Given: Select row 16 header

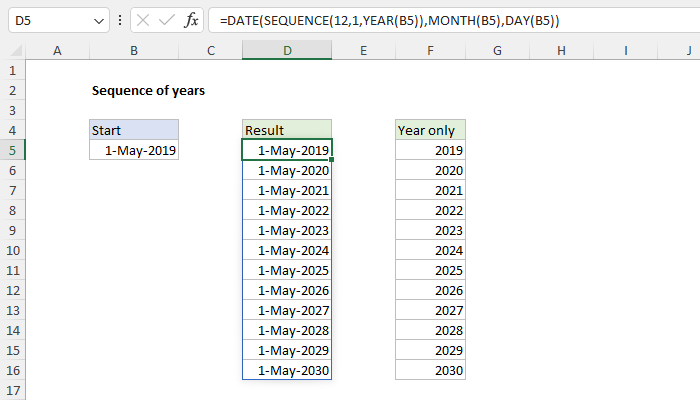Looking at the screenshot, I should [12, 370].
